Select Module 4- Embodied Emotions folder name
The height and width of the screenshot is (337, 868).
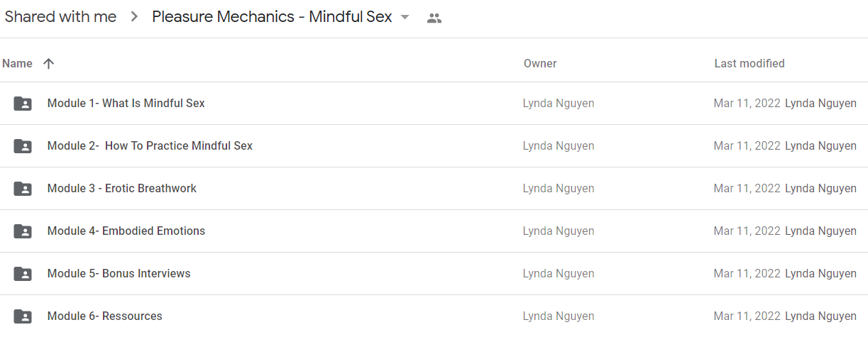coord(126,231)
